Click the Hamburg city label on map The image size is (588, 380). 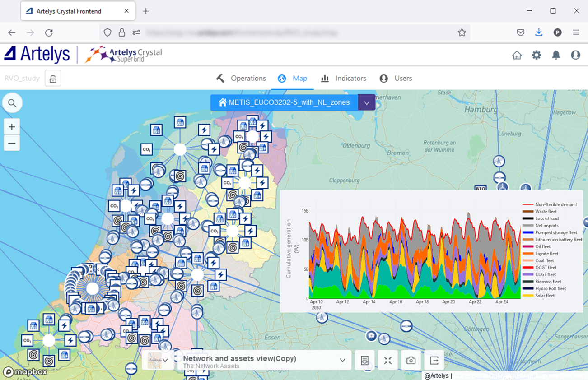pos(481,109)
